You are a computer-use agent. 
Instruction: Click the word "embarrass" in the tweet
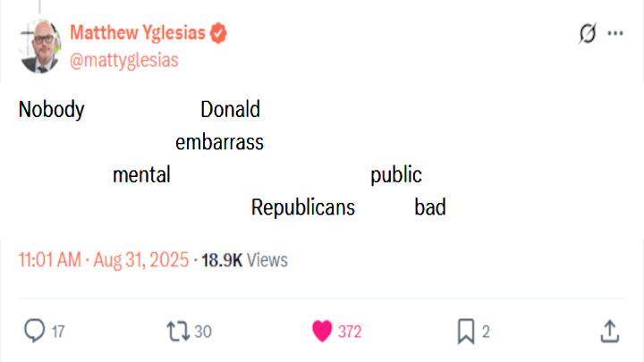220,143
